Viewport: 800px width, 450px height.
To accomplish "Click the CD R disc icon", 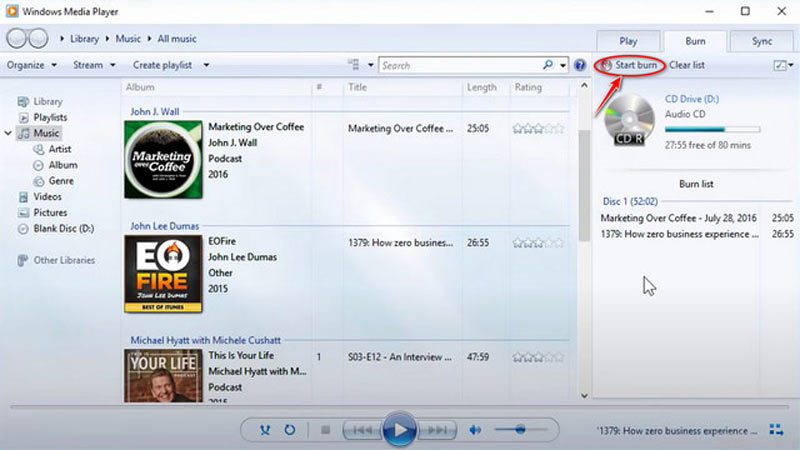I will pos(629,120).
